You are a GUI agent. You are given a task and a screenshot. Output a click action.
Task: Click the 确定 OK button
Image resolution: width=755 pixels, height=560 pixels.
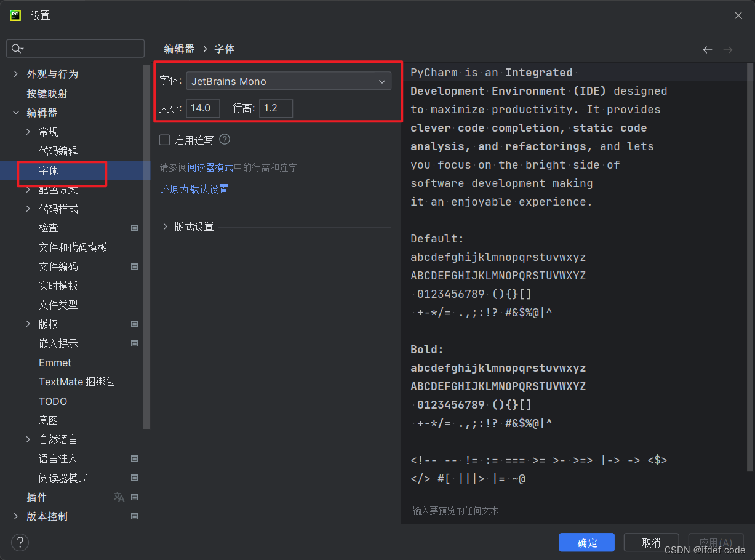[587, 542]
